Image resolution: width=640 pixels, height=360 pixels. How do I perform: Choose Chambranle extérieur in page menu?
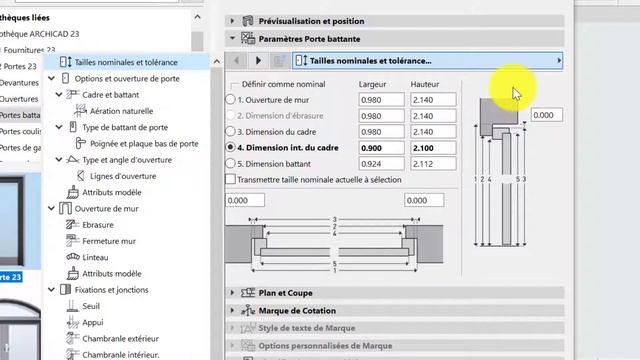tap(120, 339)
